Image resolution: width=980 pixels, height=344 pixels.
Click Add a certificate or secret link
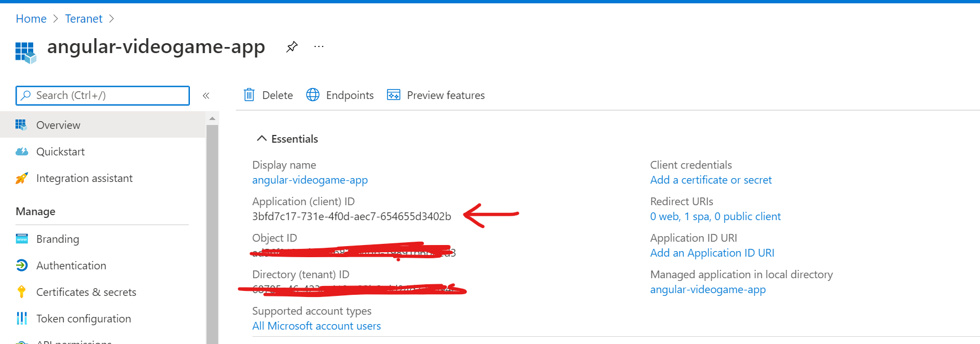point(710,180)
